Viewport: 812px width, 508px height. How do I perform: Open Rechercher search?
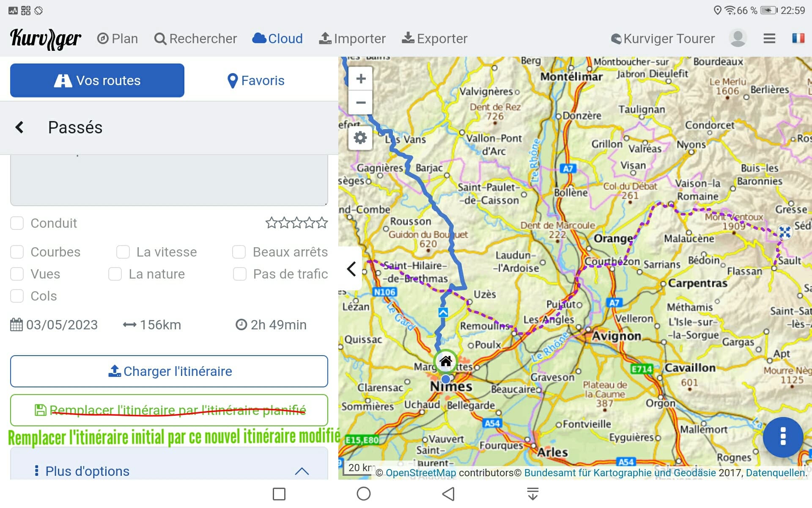[x=195, y=39]
